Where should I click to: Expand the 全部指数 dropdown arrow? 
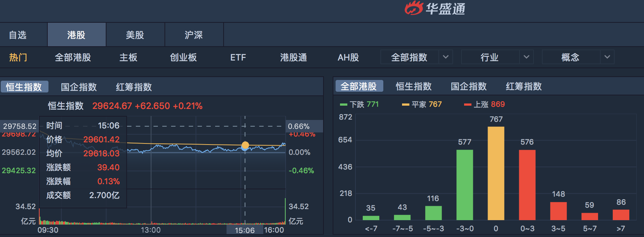pyautogui.click(x=446, y=57)
